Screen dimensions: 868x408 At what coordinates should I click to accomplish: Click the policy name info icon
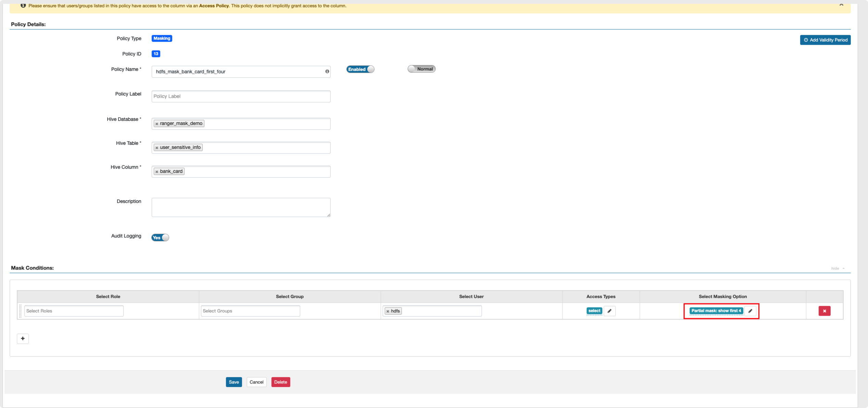click(327, 72)
